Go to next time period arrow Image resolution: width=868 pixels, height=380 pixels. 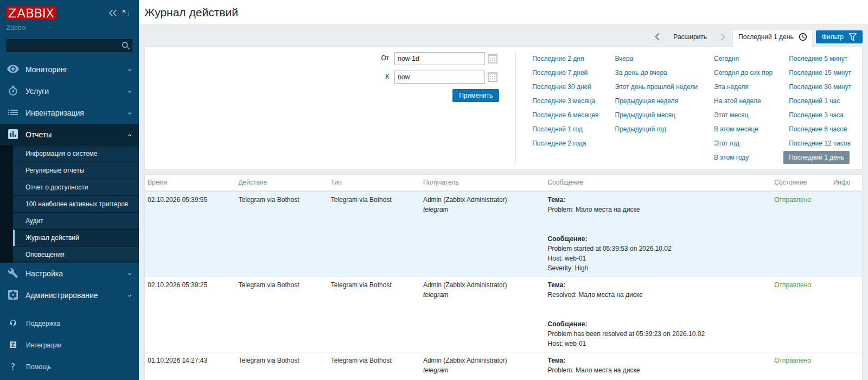pos(723,37)
